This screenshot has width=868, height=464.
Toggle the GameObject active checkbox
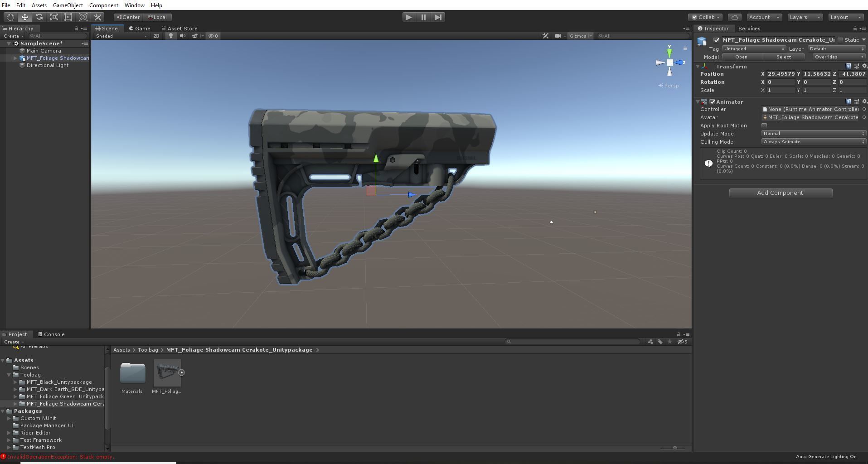(x=716, y=40)
